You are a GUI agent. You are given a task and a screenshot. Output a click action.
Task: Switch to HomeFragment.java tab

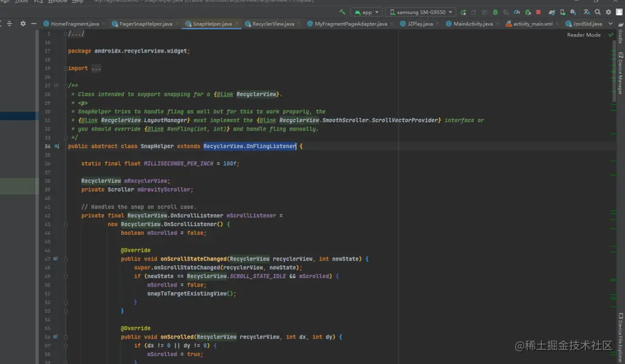point(74,24)
